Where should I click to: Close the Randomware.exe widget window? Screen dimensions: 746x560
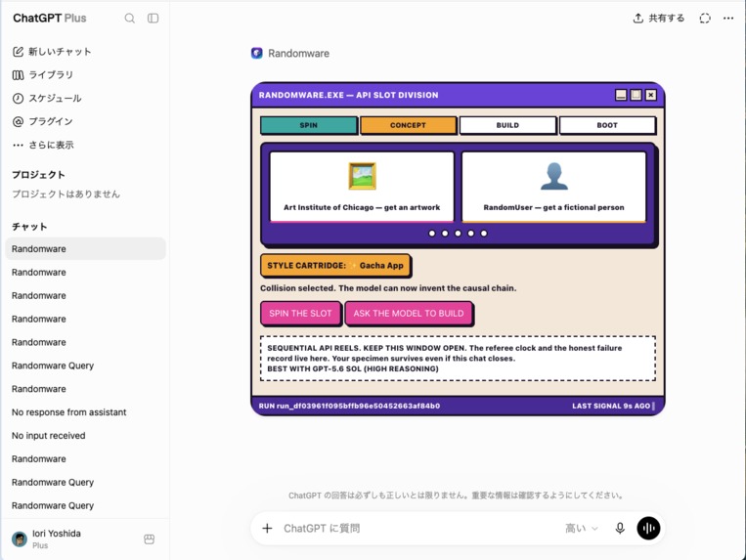point(650,95)
